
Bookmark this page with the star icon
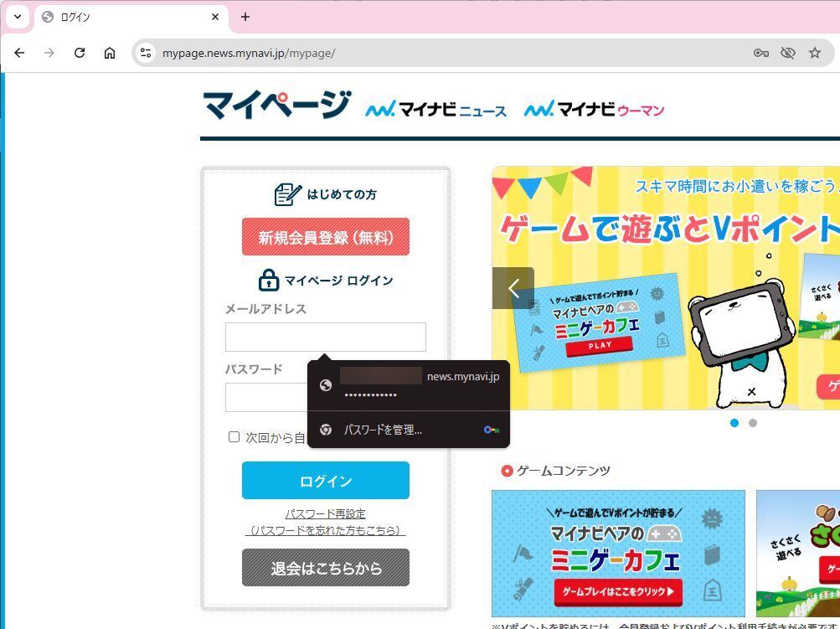pos(815,53)
